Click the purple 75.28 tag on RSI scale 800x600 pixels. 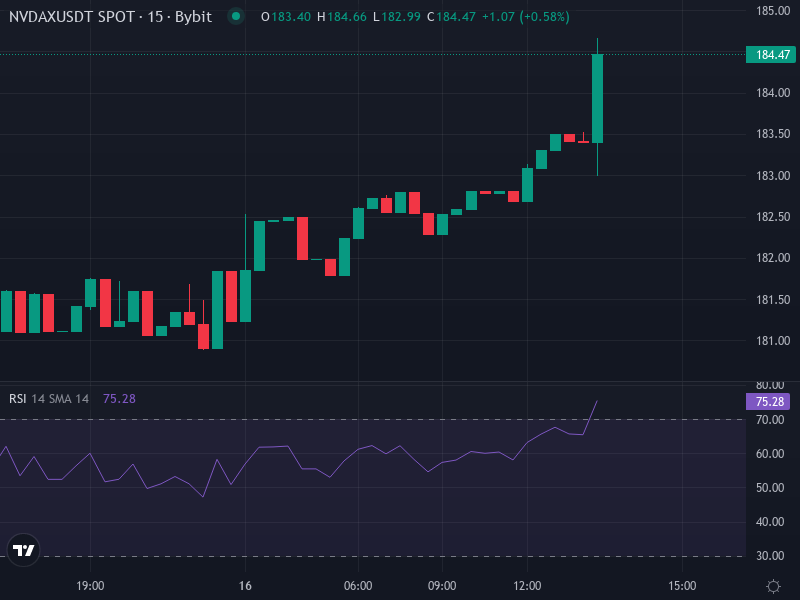[x=768, y=400]
